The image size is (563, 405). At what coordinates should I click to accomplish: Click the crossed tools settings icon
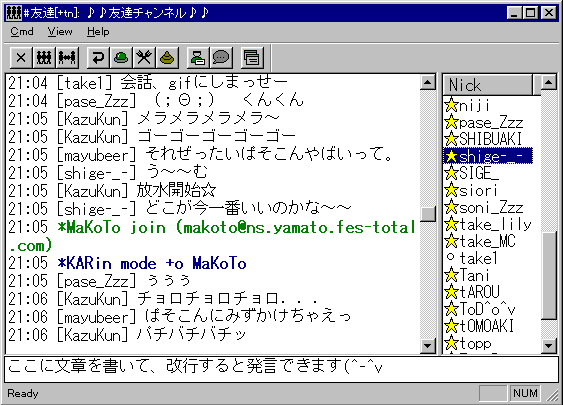point(144,57)
